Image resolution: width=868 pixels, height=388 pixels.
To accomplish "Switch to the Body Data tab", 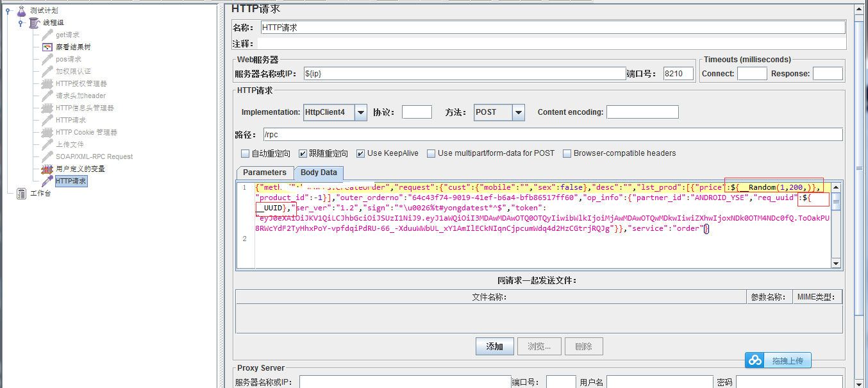I will coord(319,173).
